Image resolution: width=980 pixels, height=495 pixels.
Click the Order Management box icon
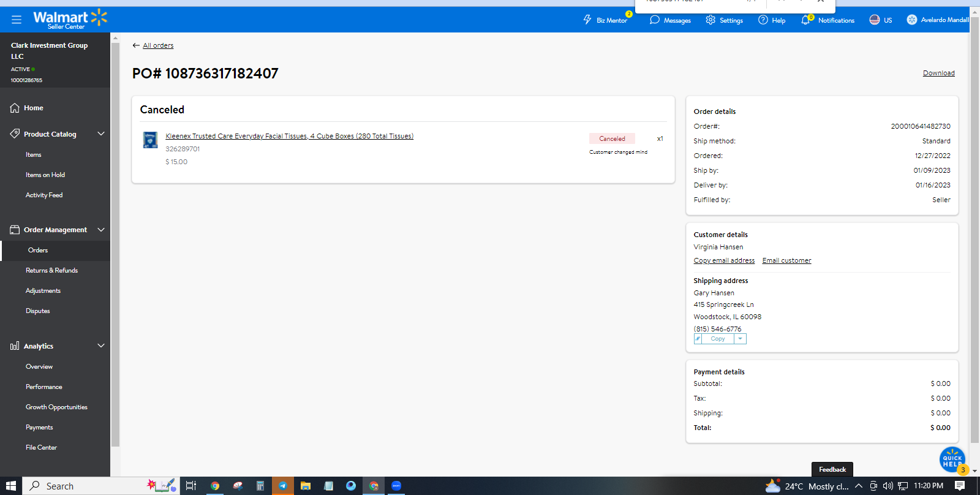[15, 230]
